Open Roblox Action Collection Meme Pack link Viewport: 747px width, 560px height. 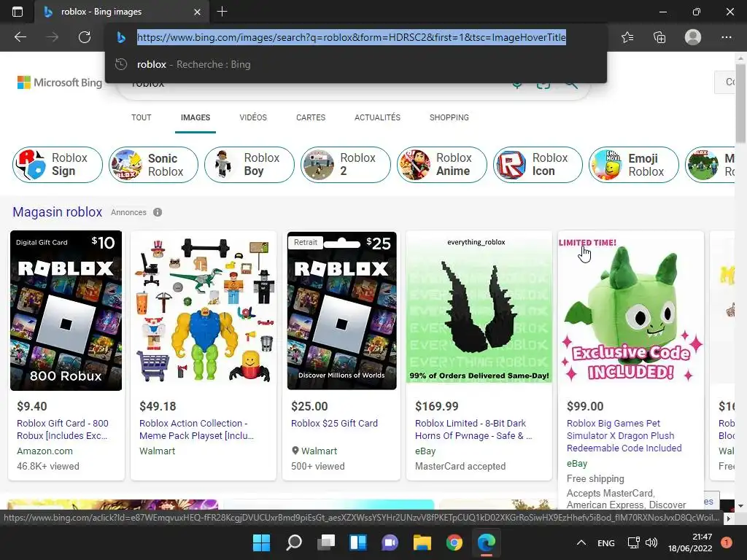(x=197, y=429)
